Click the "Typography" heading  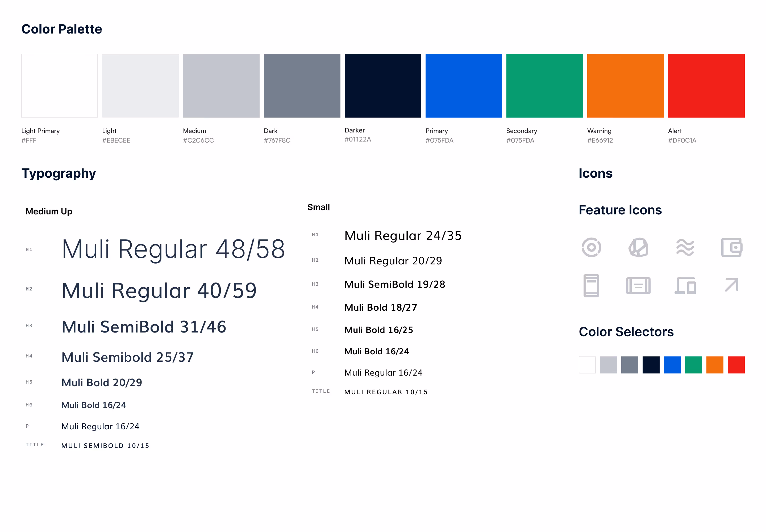[x=59, y=174]
